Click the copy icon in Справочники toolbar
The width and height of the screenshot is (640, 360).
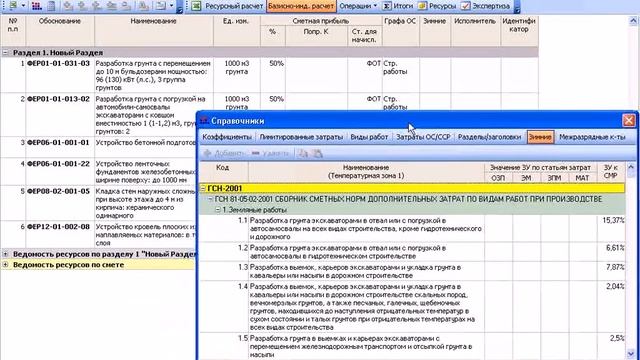pyautogui.click(x=303, y=153)
